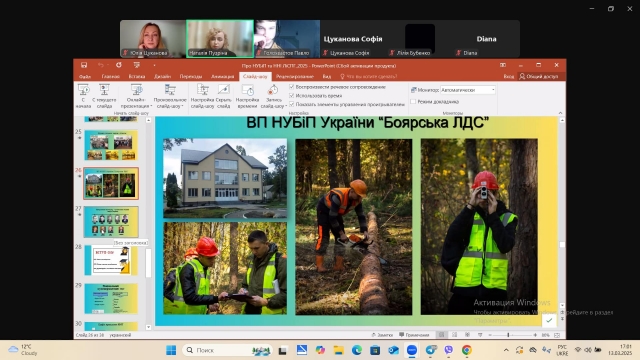640x360 pixels.
Task: Toggle 'Показать элементы управления проигрывателем' checkbox
Action: tap(291, 104)
